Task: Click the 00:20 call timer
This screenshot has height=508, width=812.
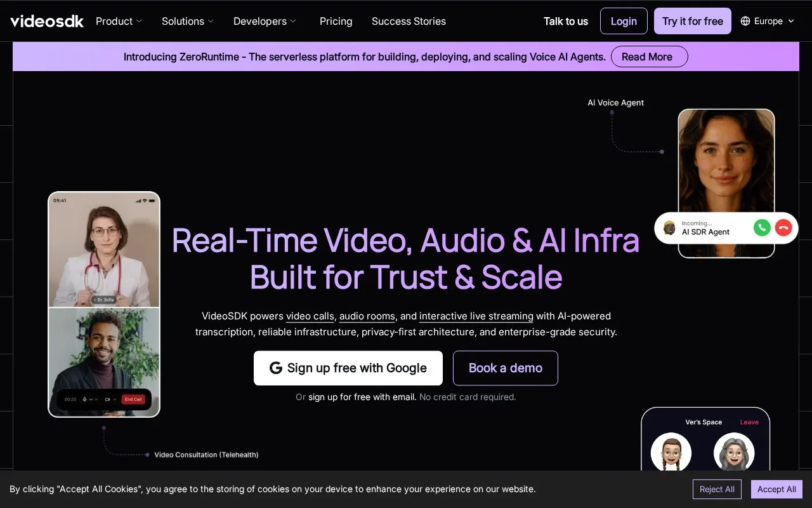Action: [70, 399]
